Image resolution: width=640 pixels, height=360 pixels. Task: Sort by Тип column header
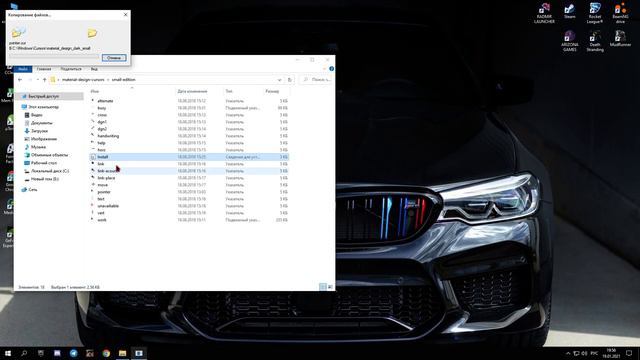point(229,91)
